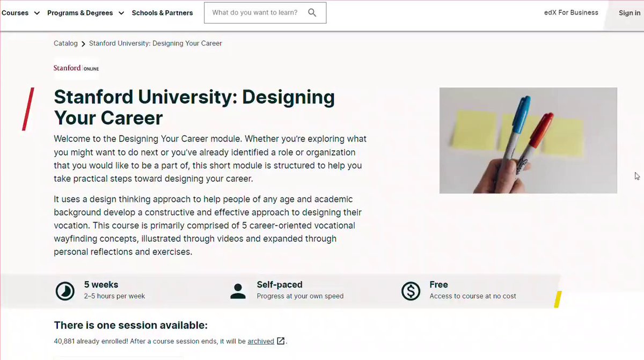Screen dimensions: 644x360
Task: Click the search magnifier icon
Action: 312,13
